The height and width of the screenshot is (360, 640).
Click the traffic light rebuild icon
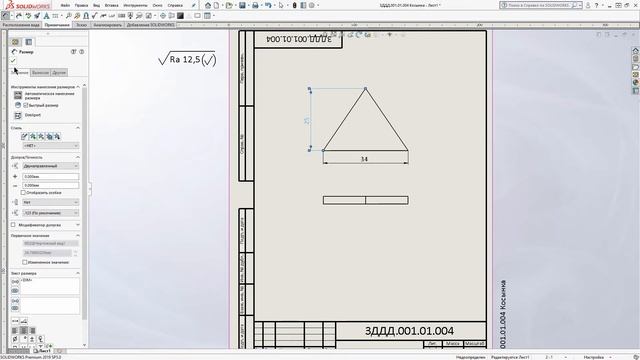point(294,5)
